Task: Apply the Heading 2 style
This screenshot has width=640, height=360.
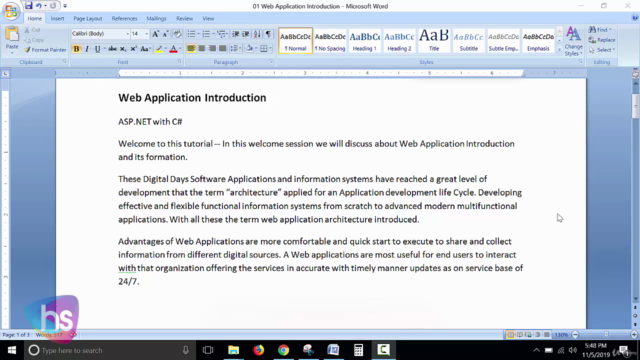Action: coord(400,41)
